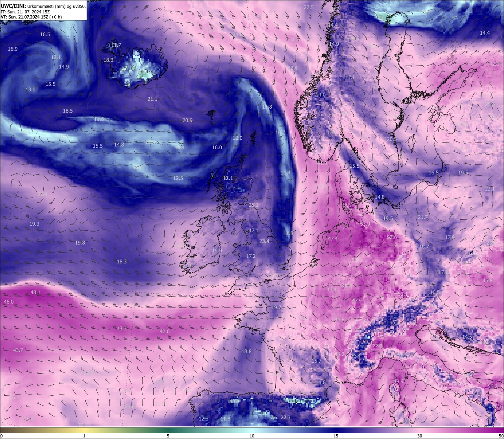Select the 12.3 value over Spain
Image resolution: width=504 pixels, height=439 pixels.
tap(204, 419)
